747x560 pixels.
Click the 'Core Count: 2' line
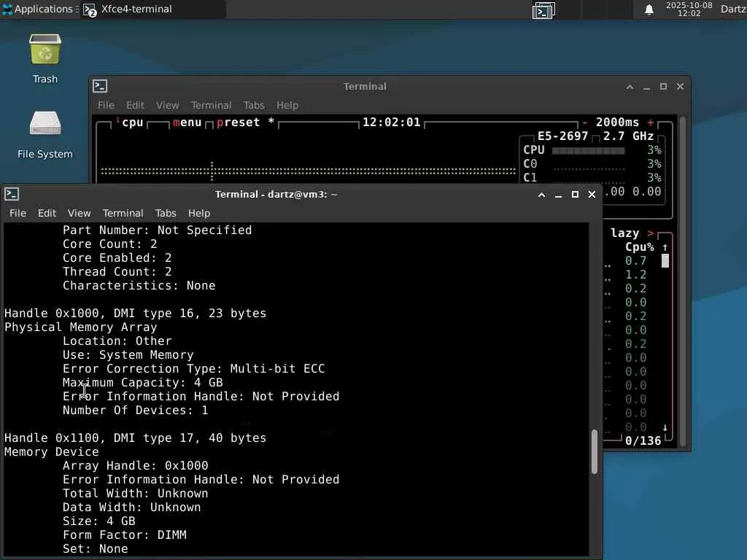(109, 244)
